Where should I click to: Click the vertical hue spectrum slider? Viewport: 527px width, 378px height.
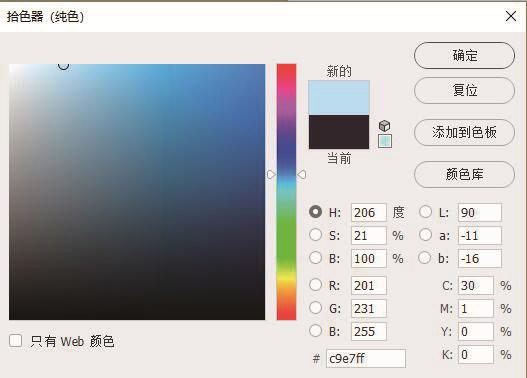(x=286, y=192)
